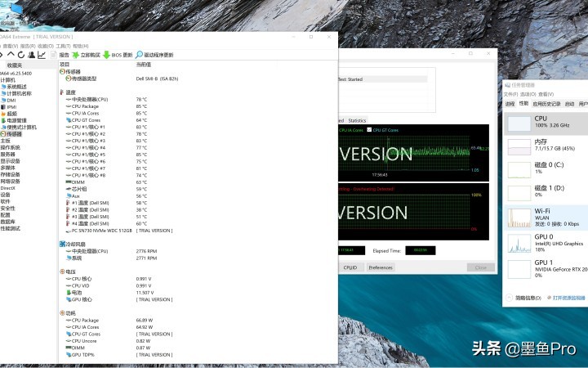Open 工具(T) menu in AIDA64
Screen dimensions: 588x368
[63, 46]
